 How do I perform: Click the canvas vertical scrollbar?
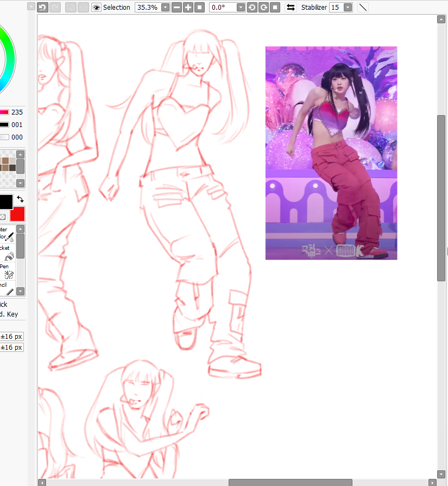pos(441,190)
